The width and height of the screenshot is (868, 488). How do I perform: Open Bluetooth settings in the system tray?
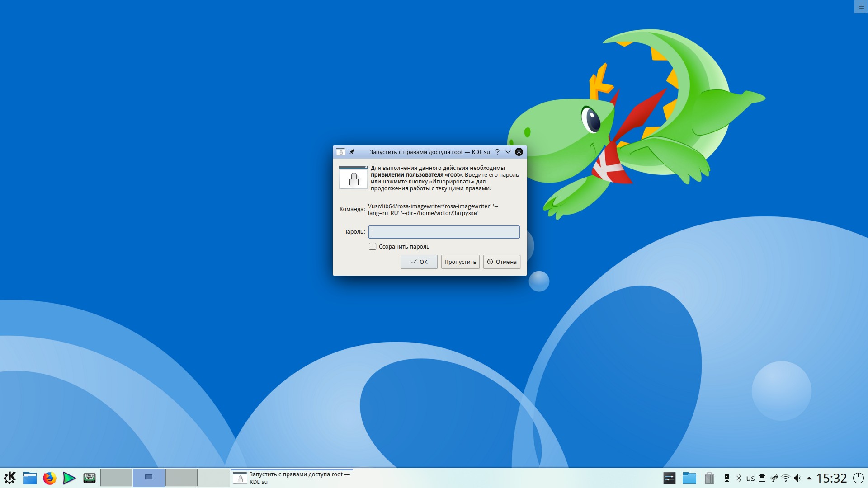(739, 478)
